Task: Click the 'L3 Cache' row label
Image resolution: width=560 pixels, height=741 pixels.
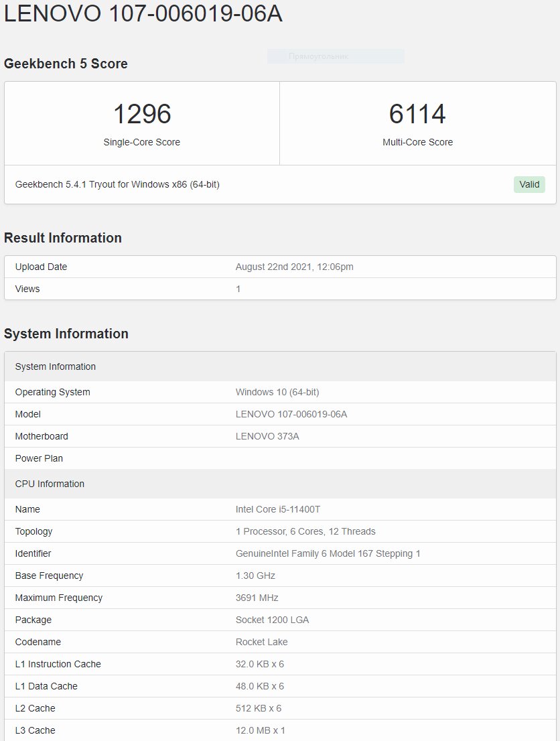Action: [35, 730]
